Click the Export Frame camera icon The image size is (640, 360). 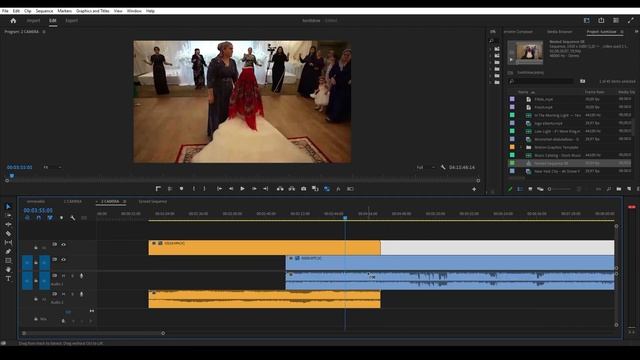304,189
